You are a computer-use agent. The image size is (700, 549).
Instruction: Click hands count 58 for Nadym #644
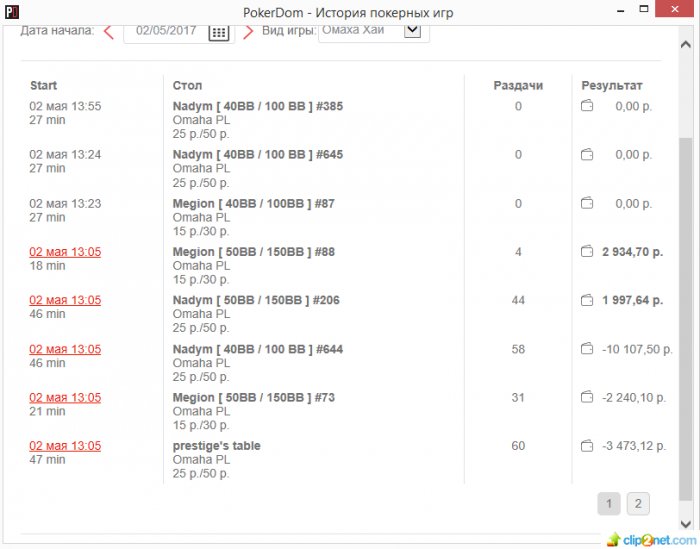(x=518, y=349)
